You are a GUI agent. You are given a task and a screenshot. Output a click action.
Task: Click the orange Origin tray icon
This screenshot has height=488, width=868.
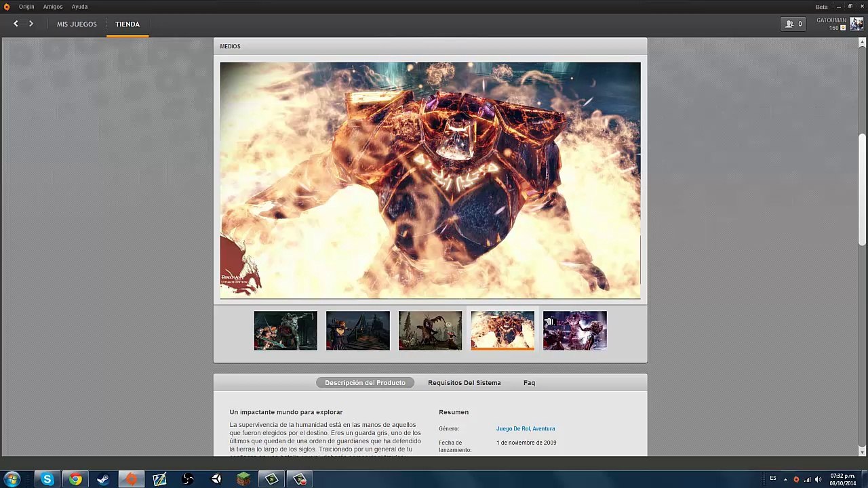pyautogui.click(x=796, y=480)
